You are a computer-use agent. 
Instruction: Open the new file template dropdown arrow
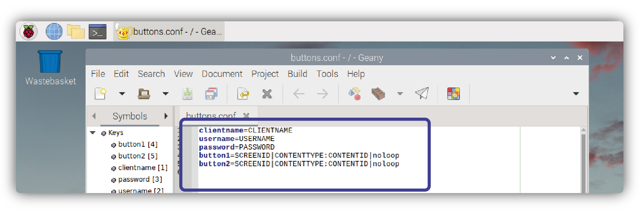click(122, 94)
